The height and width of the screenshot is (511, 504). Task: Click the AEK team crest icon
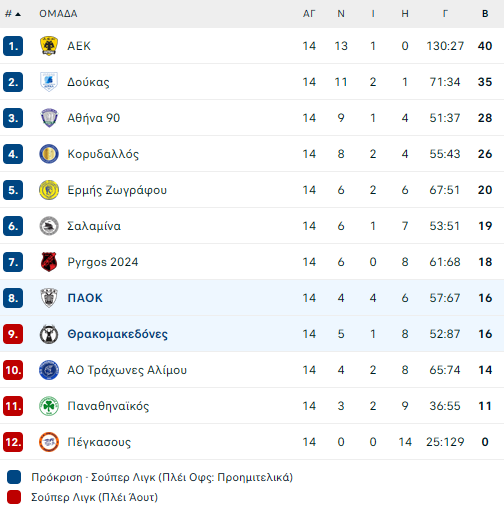tap(49, 46)
